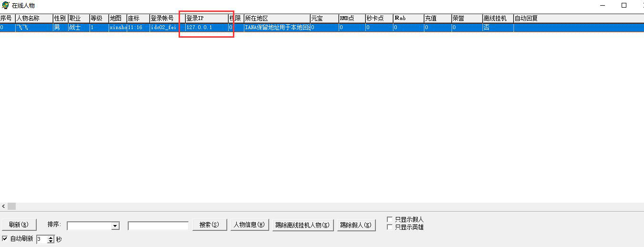Click 踢除离线挂机人物(K) button

[302, 225]
